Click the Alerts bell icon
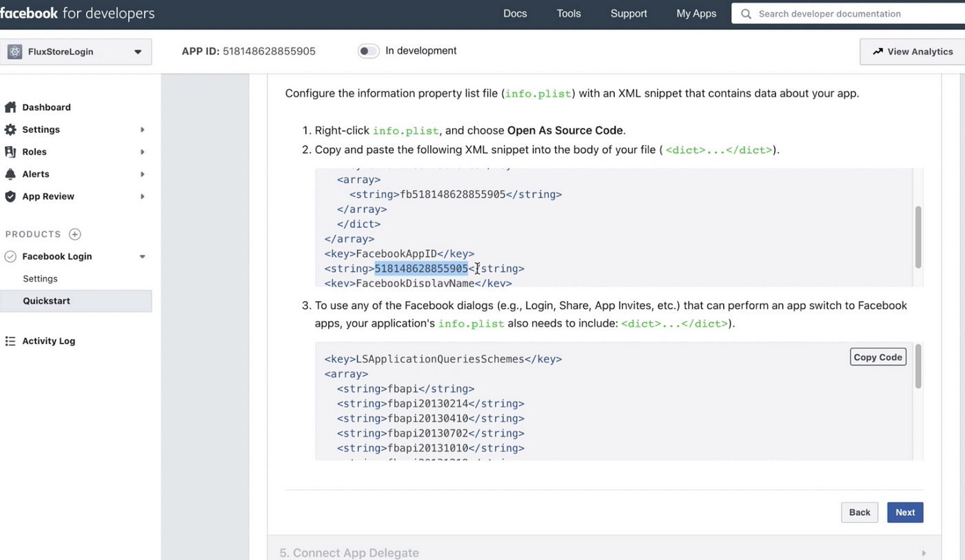This screenshot has width=965, height=560. [10, 174]
